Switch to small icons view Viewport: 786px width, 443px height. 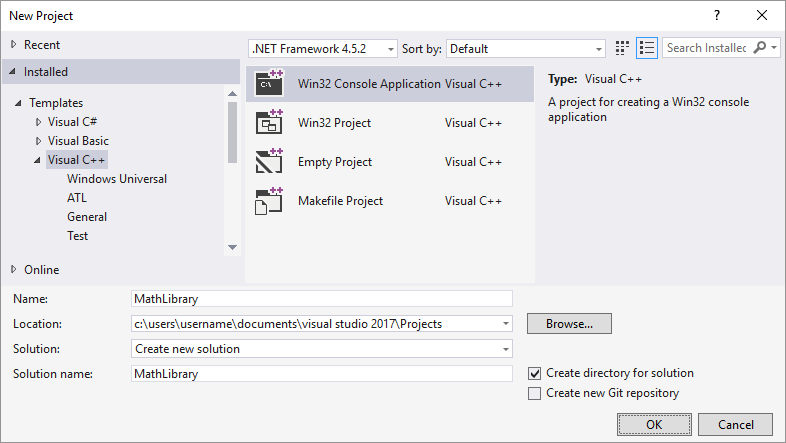click(x=623, y=48)
